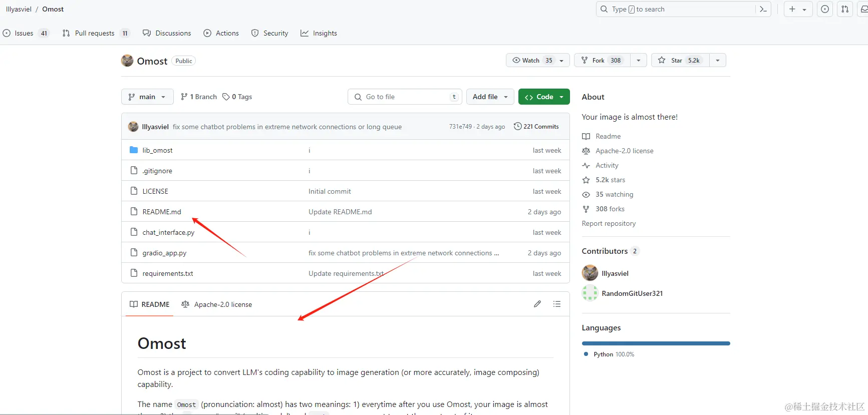Open the Initial commit message

330,191
